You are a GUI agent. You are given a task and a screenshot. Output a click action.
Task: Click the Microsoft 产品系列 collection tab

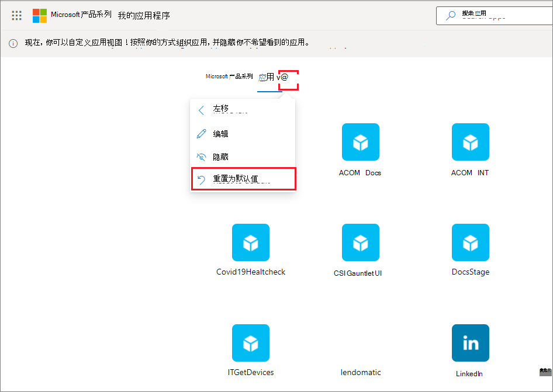tap(229, 76)
